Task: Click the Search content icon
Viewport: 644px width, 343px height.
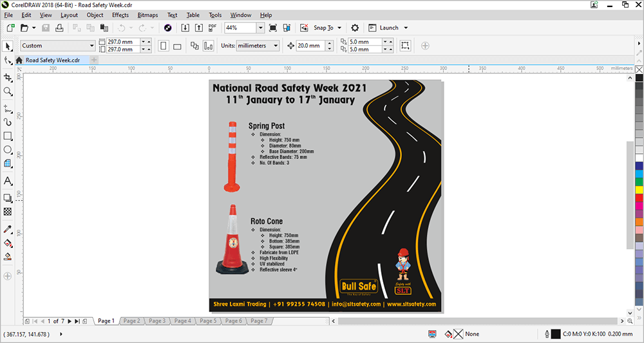Action: (x=167, y=28)
